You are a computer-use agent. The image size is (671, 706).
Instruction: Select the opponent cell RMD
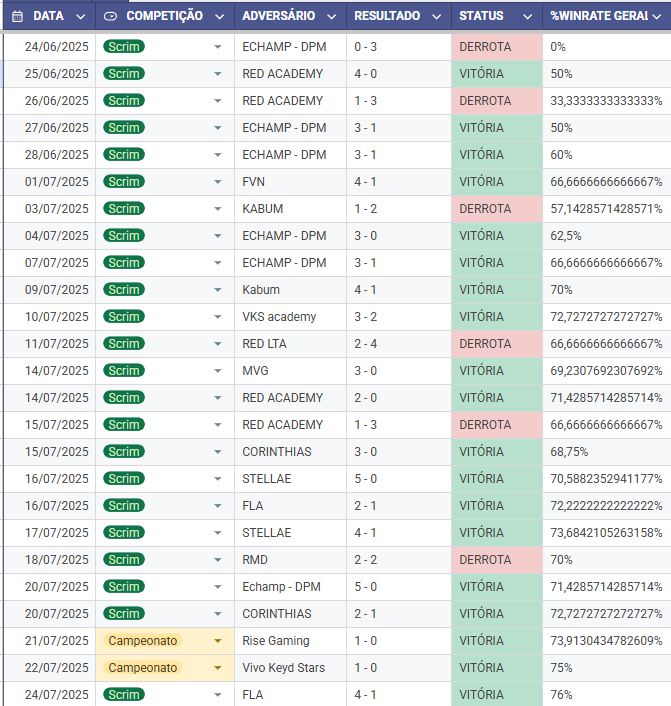290,560
